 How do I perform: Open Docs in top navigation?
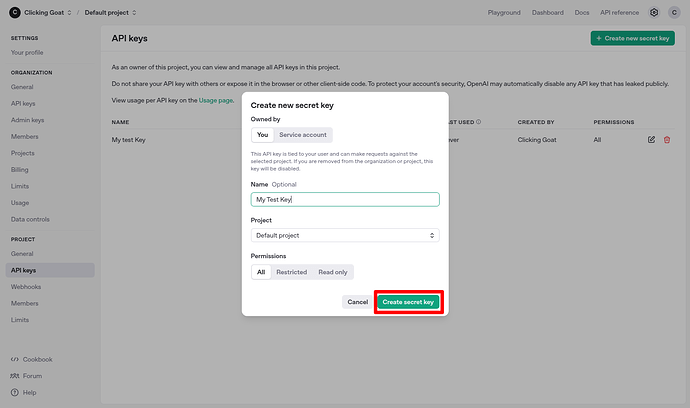coord(582,12)
